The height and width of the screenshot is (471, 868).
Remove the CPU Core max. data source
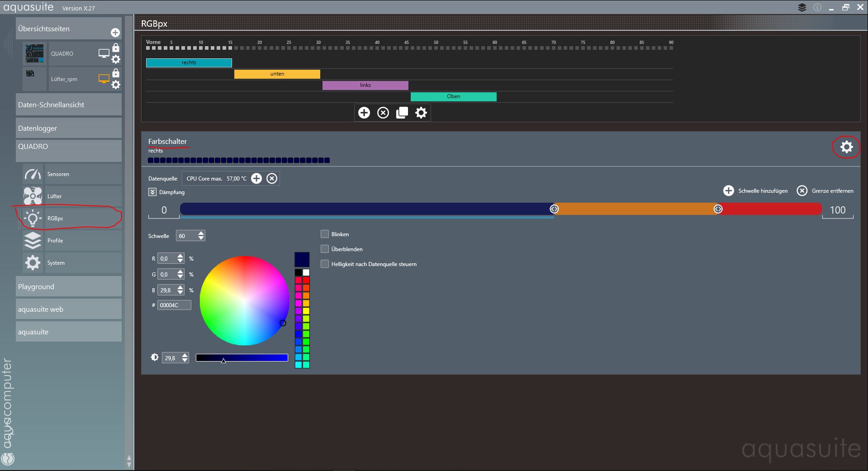click(272, 178)
